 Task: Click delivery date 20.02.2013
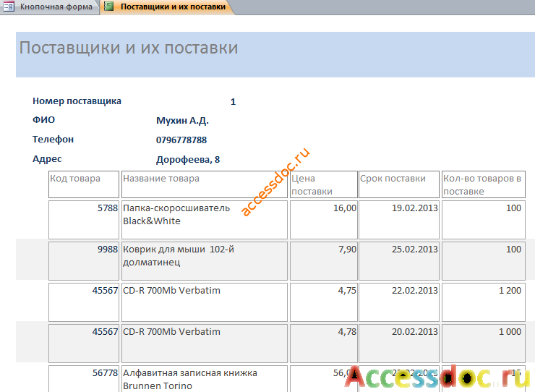pos(399,344)
